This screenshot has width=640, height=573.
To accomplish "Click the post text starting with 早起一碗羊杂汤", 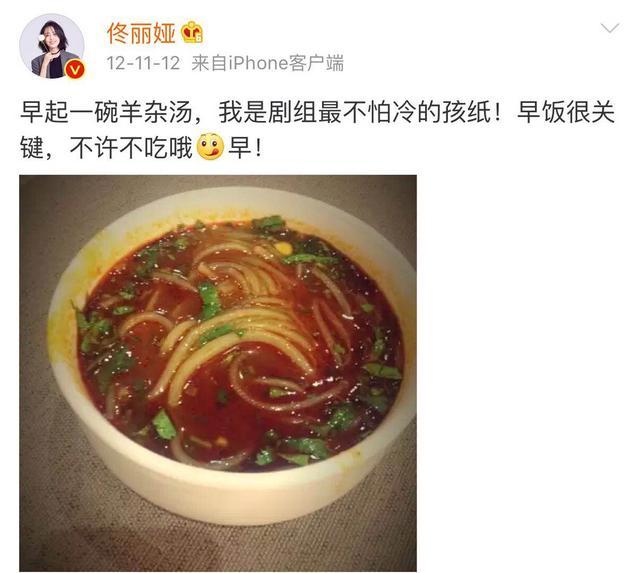I will pos(317,129).
